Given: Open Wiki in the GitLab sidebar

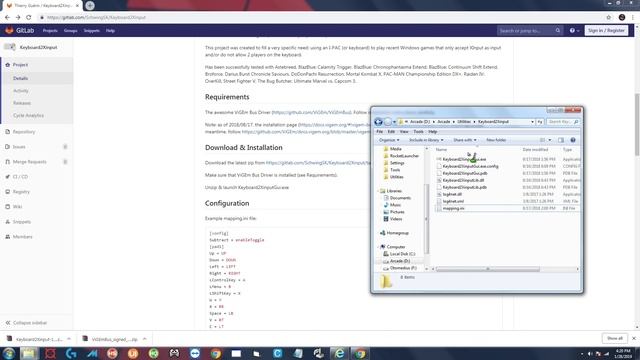Looking at the screenshot, I should pos(17,207).
